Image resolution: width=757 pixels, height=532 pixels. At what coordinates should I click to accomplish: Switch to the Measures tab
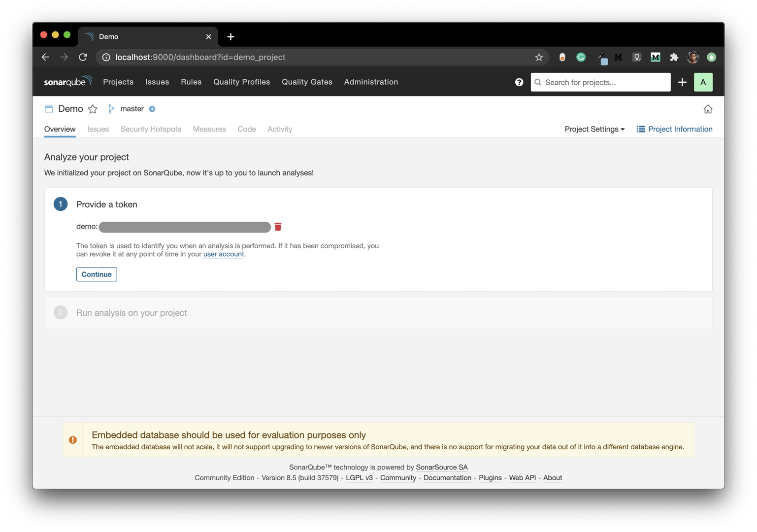point(209,129)
